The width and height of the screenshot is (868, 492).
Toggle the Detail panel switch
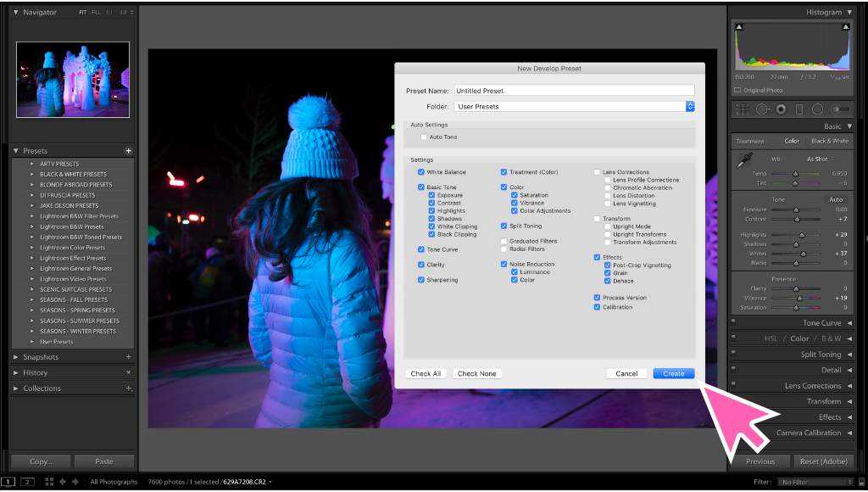pyautogui.click(x=733, y=368)
